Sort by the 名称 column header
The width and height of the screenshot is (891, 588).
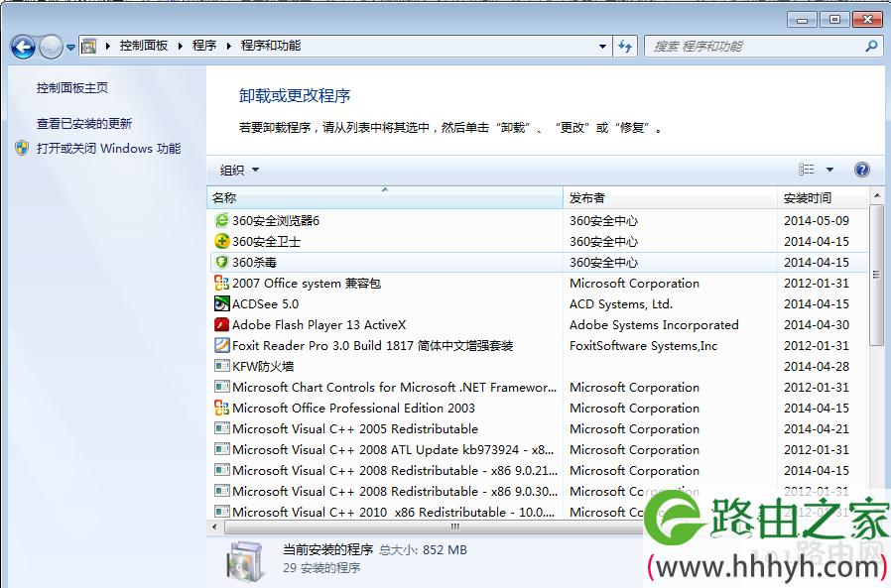(385, 197)
